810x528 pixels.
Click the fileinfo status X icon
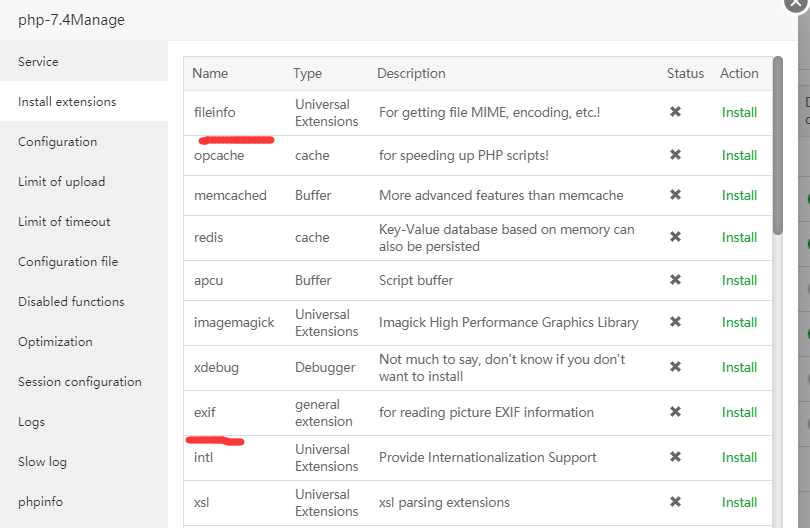click(x=675, y=112)
